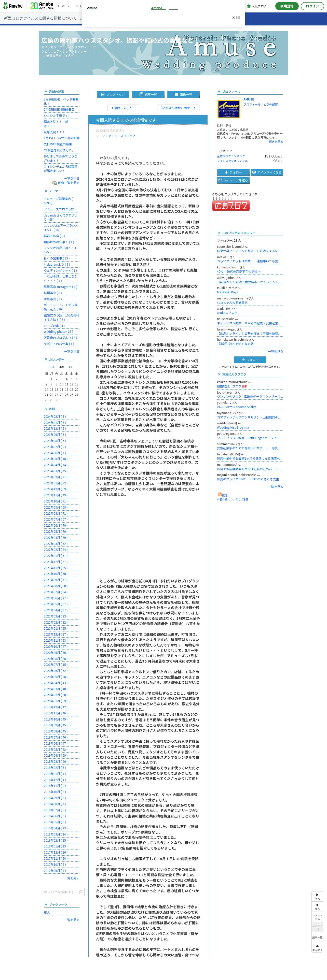Go to next month in calendar
The width and height of the screenshot is (327, 980).
point(71,367)
